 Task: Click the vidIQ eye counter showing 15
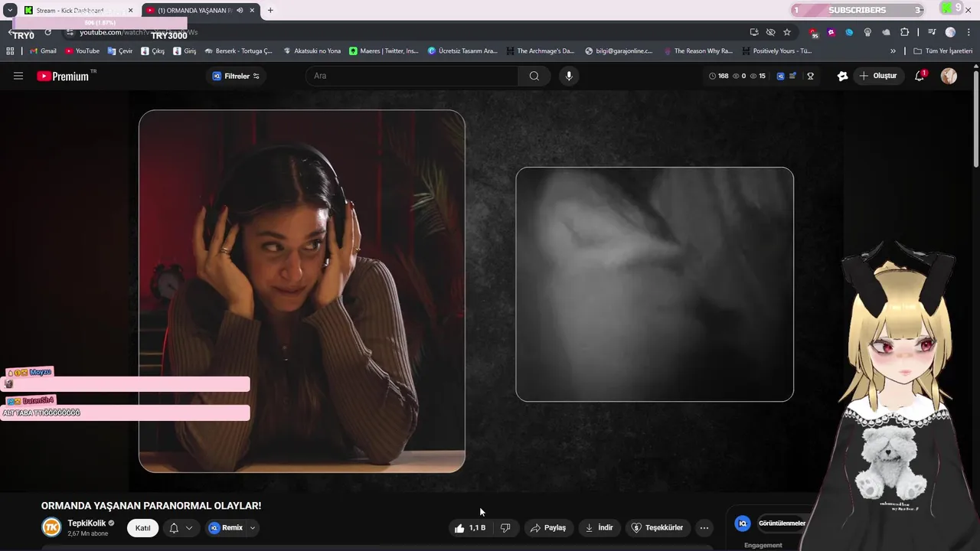757,76
